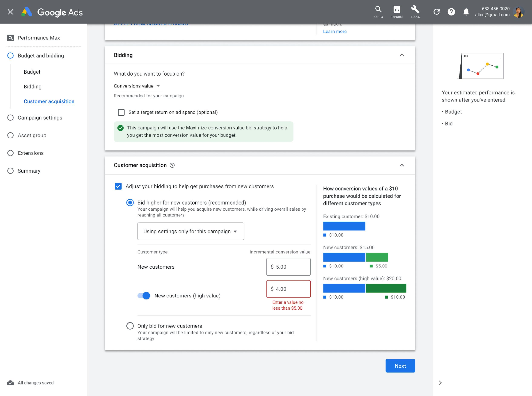Viewport: 532px width, 396px height.
Task: Open Using settings only for this campaign dropdown
Action: [x=191, y=231]
